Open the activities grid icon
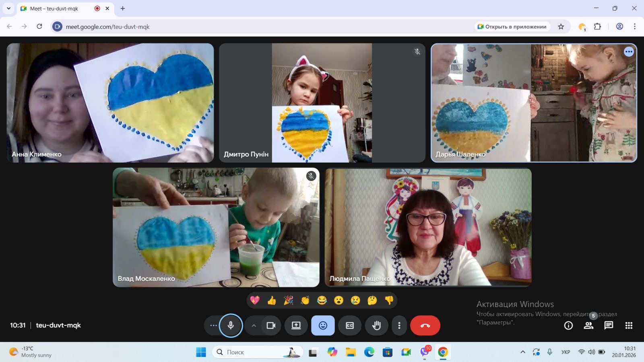Viewport: 644px width, 362px height. (629, 325)
